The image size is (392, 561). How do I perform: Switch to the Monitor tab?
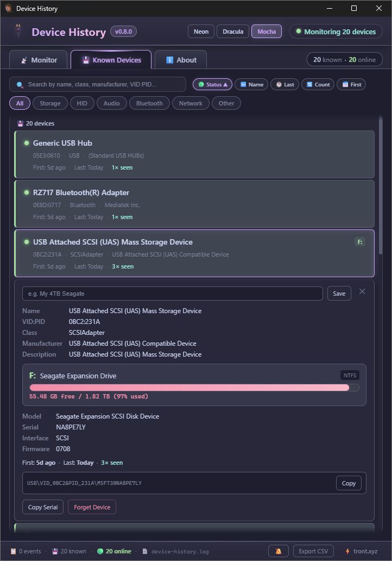pyautogui.click(x=38, y=59)
